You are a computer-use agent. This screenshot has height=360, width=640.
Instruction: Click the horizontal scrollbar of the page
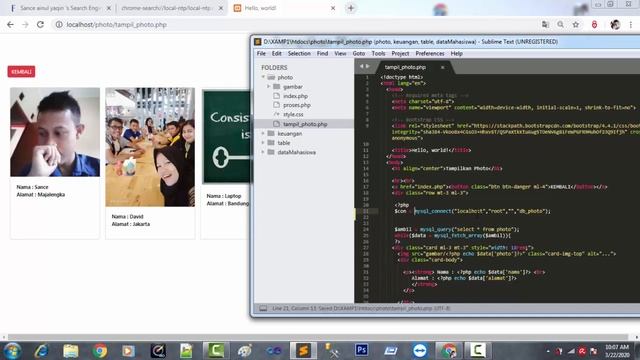point(320,337)
